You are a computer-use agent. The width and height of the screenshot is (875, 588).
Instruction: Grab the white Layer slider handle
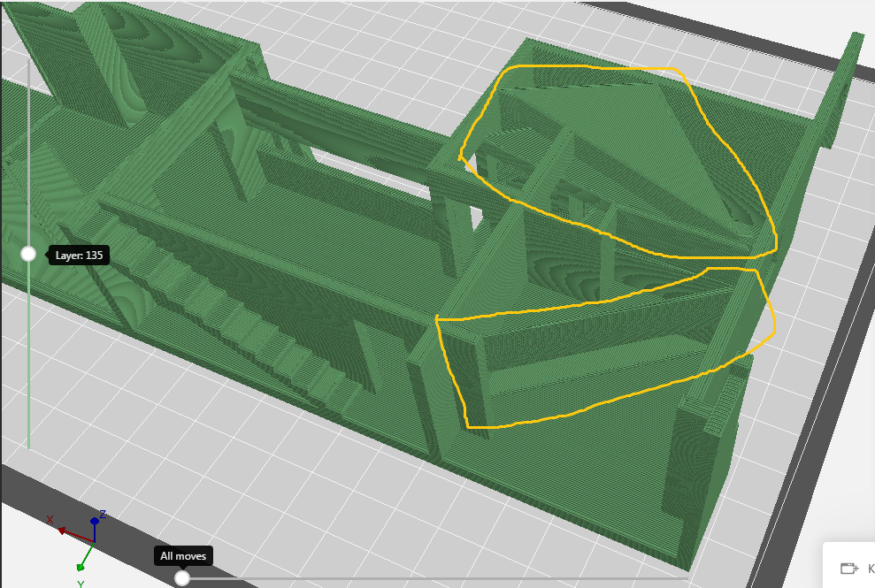[28, 255]
